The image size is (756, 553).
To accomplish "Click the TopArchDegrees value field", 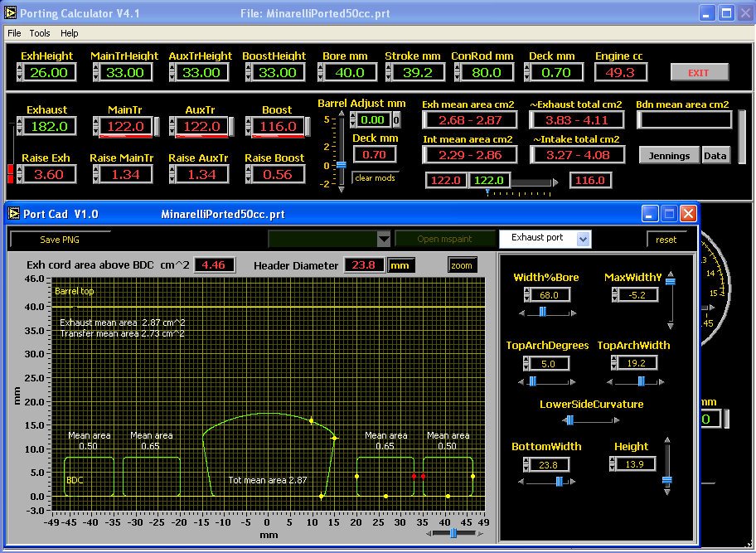I will [549, 363].
